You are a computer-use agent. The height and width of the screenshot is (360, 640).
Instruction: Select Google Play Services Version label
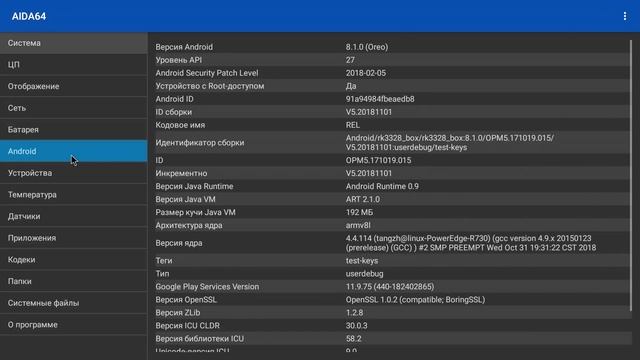coord(207,287)
